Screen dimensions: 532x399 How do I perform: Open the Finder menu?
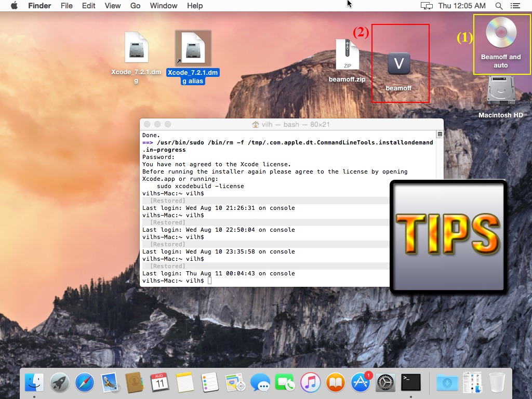click(39, 6)
